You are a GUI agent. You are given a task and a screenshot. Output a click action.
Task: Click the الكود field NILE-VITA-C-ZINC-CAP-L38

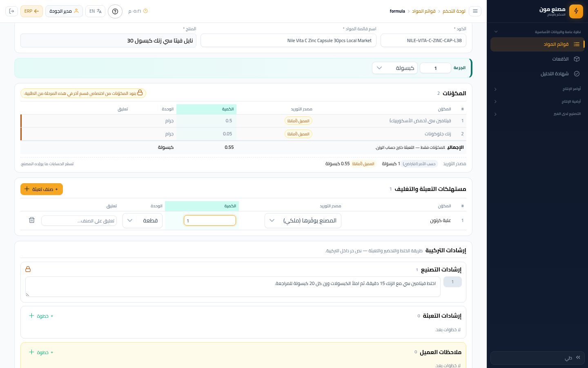point(423,40)
